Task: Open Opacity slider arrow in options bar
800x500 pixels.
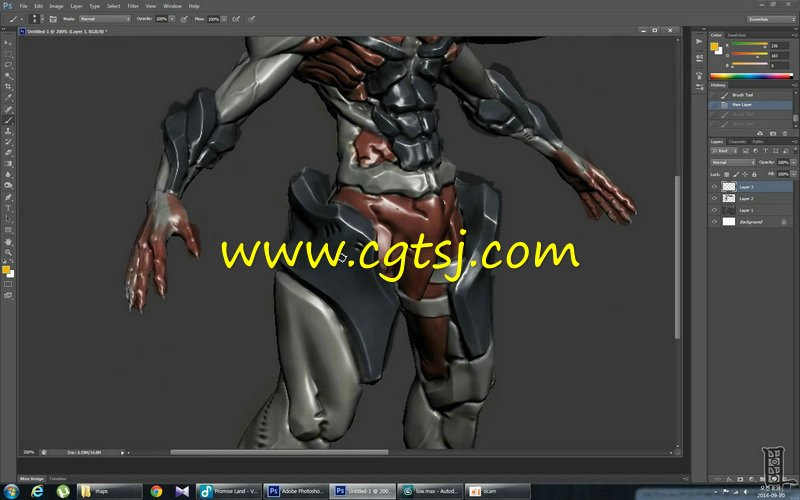Action: pyautogui.click(x=172, y=19)
